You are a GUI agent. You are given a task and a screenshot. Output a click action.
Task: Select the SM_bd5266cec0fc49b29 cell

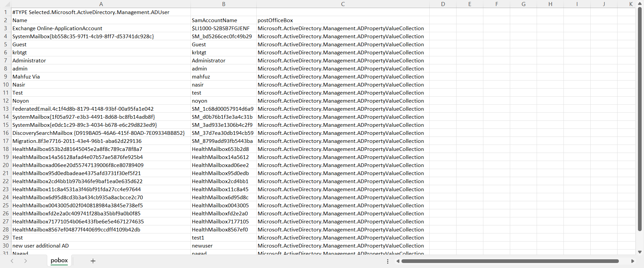[x=223, y=36]
